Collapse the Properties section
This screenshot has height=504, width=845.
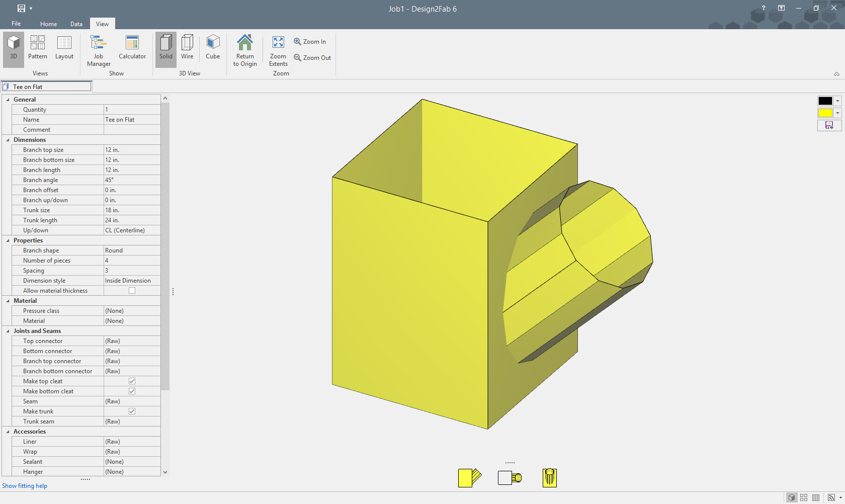(x=8, y=240)
